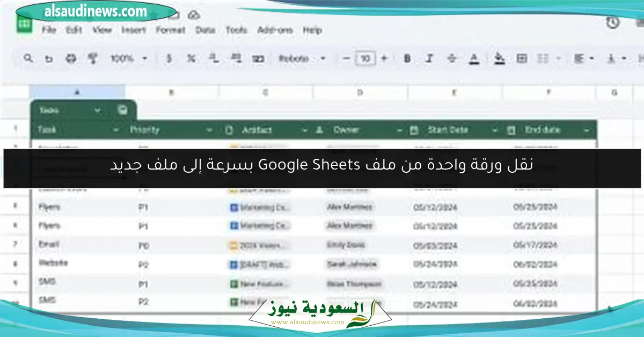Expand the Tasks table name dropdown
The width and height of the screenshot is (644, 337).
click(97, 111)
